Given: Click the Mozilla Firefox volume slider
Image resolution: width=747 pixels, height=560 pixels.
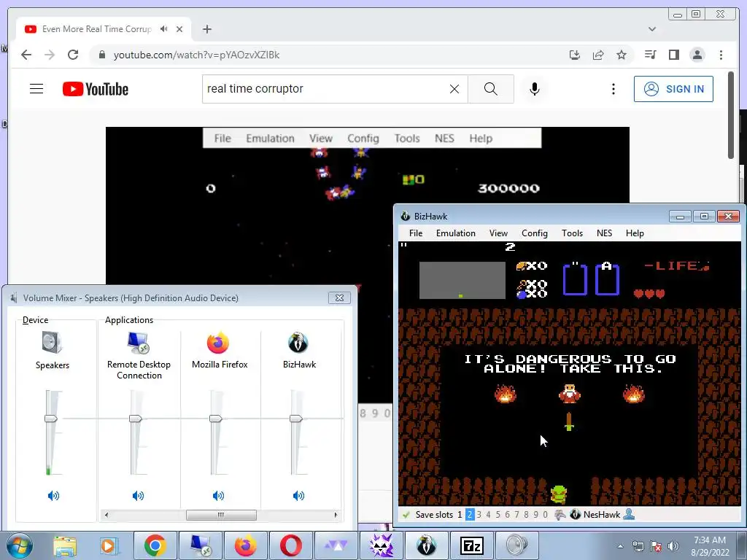Looking at the screenshot, I should point(216,419).
